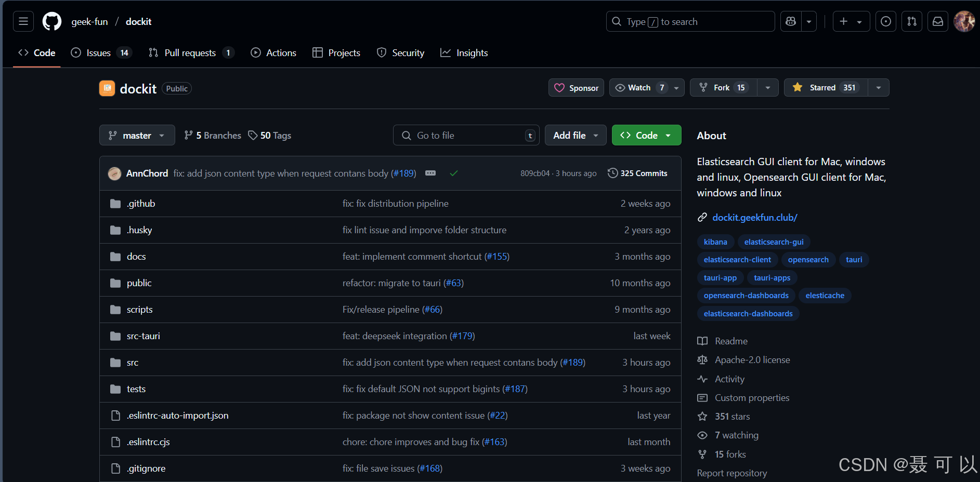The height and width of the screenshot is (482, 980).
Task: View the 50 Tags link
Action: [x=269, y=136]
